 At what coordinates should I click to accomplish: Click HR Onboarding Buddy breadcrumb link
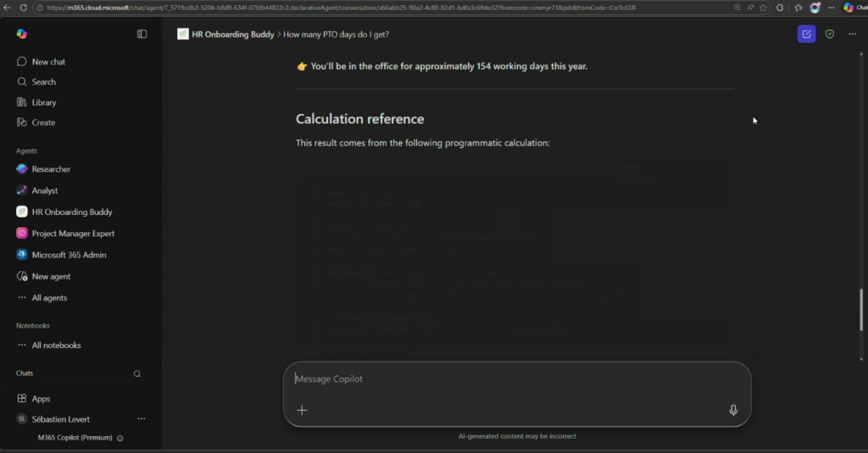tap(232, 35)
